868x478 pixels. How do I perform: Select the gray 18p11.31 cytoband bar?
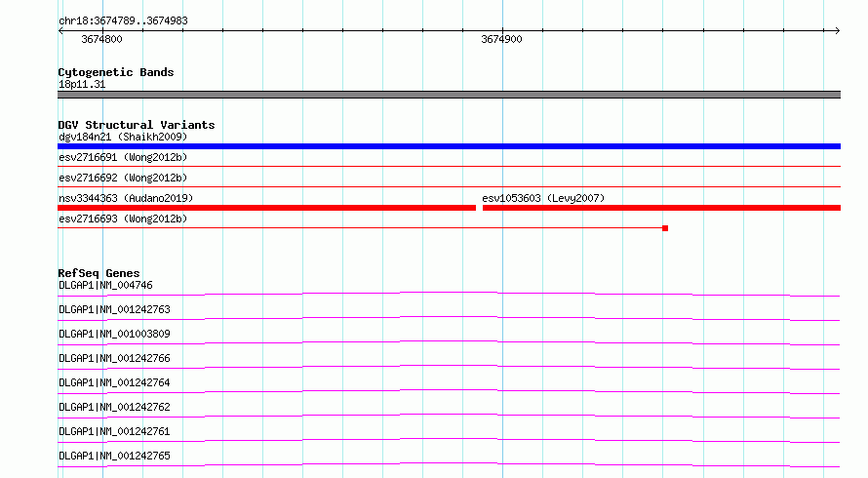click(x=449, y=95)
